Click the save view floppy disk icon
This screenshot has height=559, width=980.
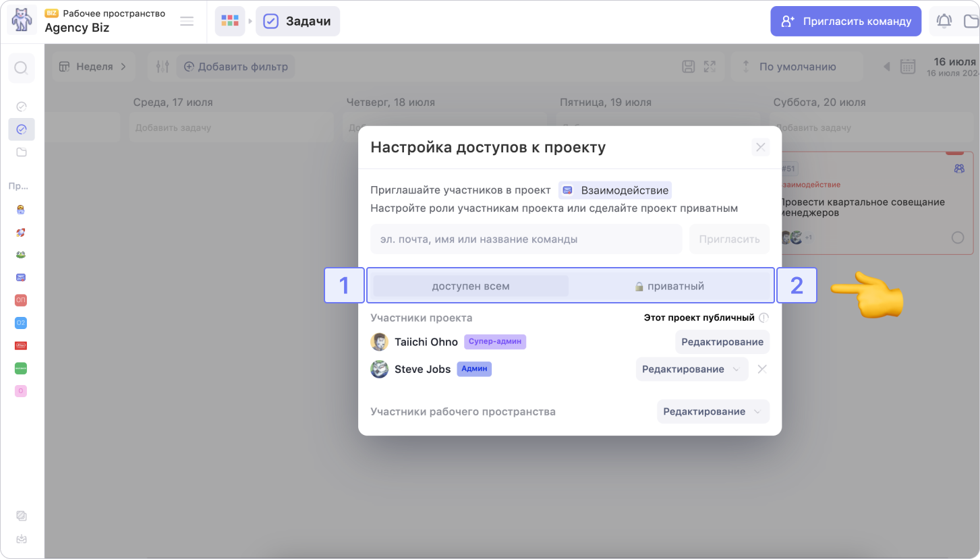click(688, 67)
